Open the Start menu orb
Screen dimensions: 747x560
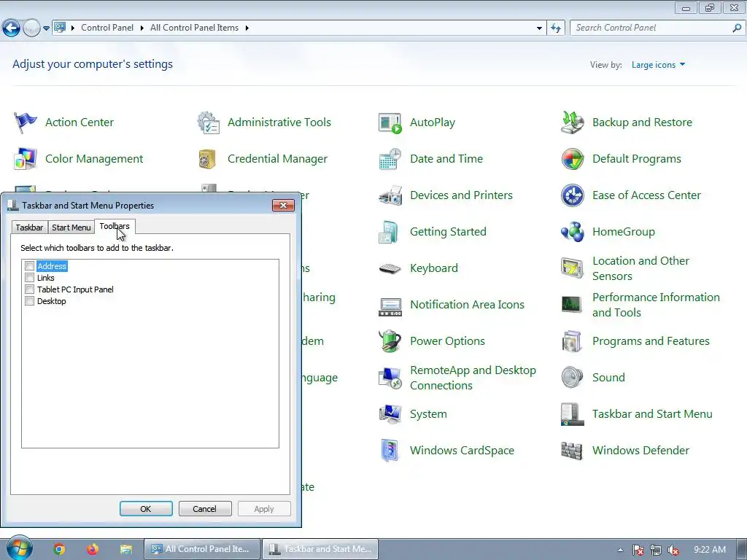click(x=19, y=548)
